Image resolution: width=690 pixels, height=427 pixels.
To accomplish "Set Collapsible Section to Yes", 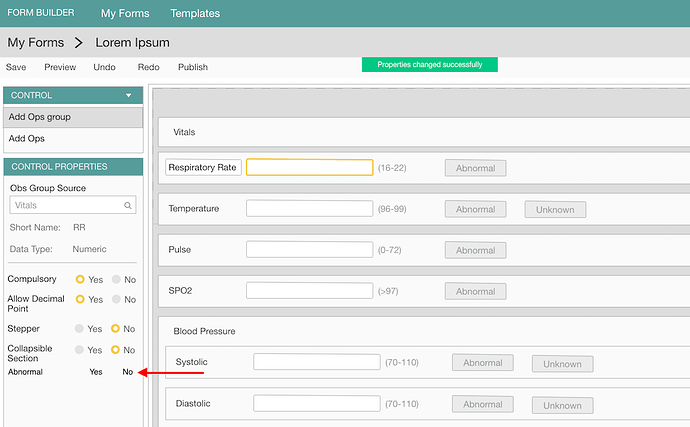I will [x=79, y=350].
